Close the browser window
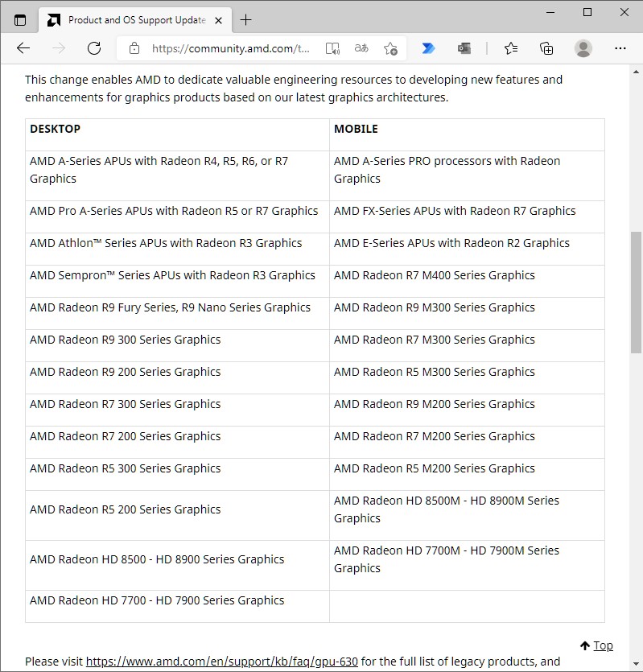The width and height of the screenshot is (643, 672). (x=624, y=12)
